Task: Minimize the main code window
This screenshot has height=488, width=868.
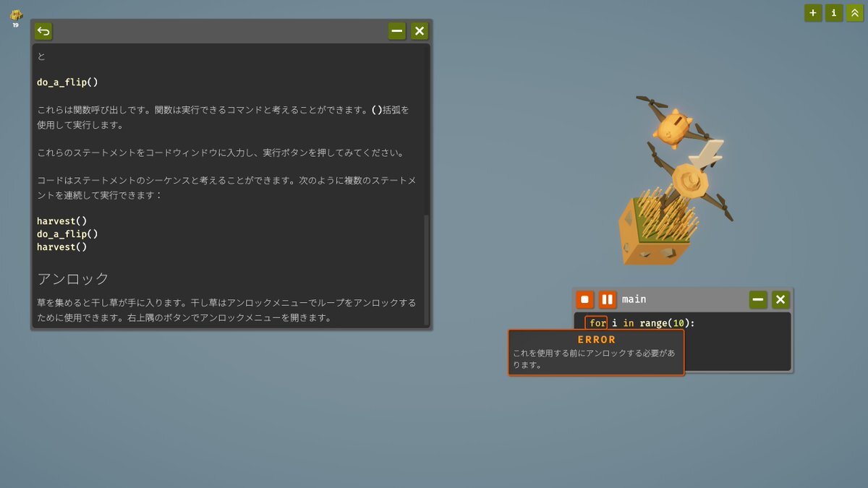Action: point(758,299)
